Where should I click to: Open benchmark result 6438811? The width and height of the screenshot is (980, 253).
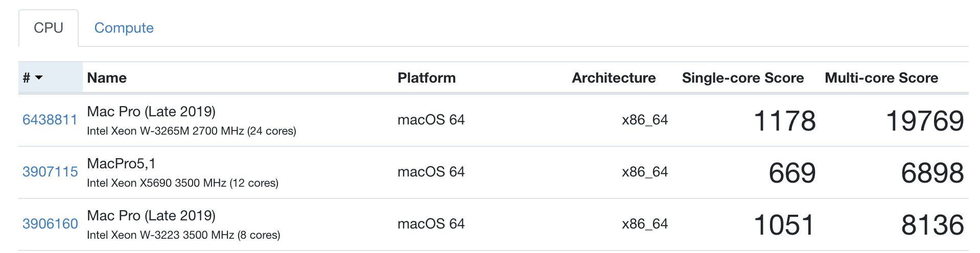point(50,120)
